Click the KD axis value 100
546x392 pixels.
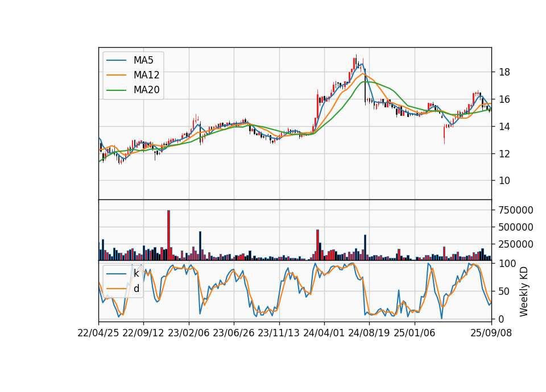point(507,264)
